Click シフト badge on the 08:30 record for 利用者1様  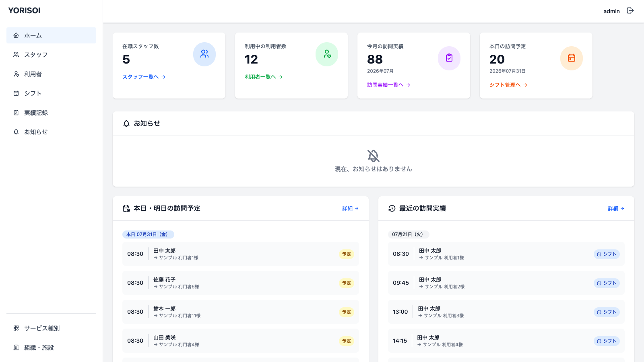point(607,254)
